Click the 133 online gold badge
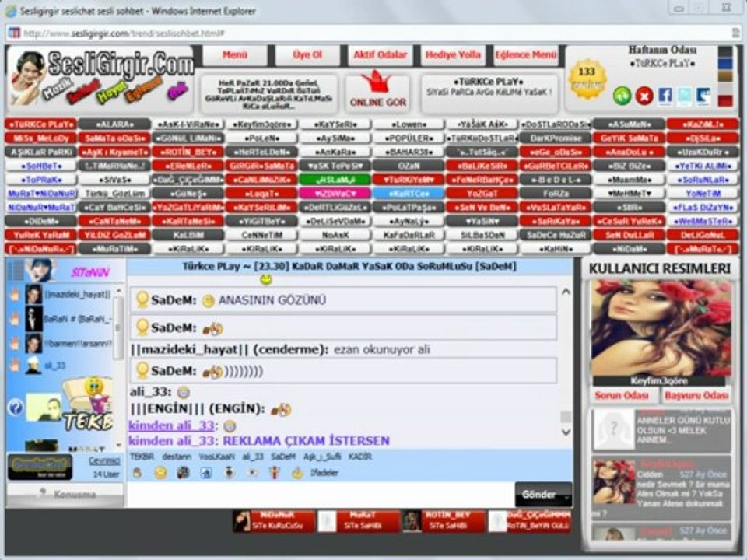 tap(587, 79)
